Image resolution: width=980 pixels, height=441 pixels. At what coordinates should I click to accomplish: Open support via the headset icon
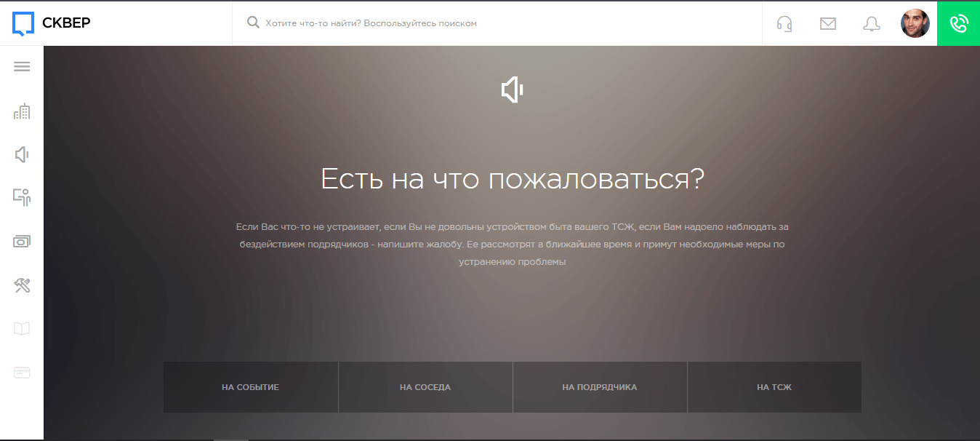pos(784,23)
